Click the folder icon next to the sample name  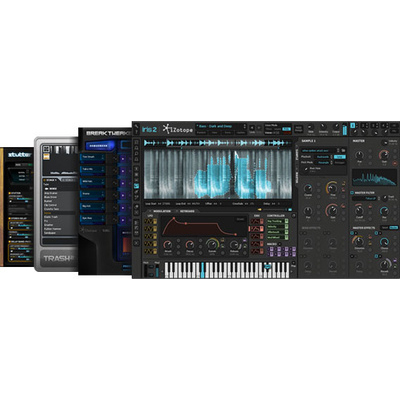point(344,150)
